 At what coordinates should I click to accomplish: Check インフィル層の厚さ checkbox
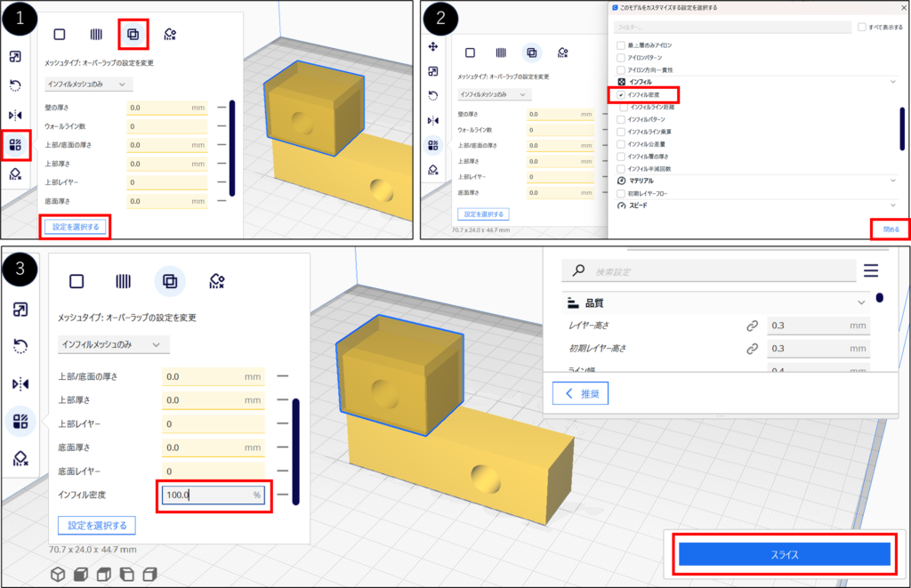pyautogui.click(x=621, y=157)
